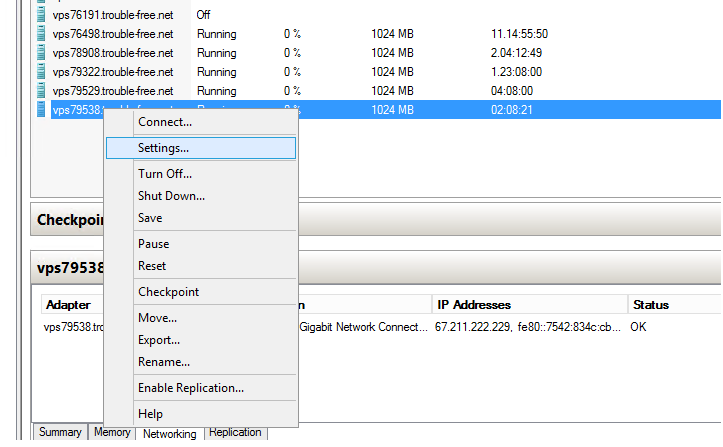Image resolution: width=723 pixels, height=447 pixels.
Task: Select Save in the context menu
Action: coord(201,218)
